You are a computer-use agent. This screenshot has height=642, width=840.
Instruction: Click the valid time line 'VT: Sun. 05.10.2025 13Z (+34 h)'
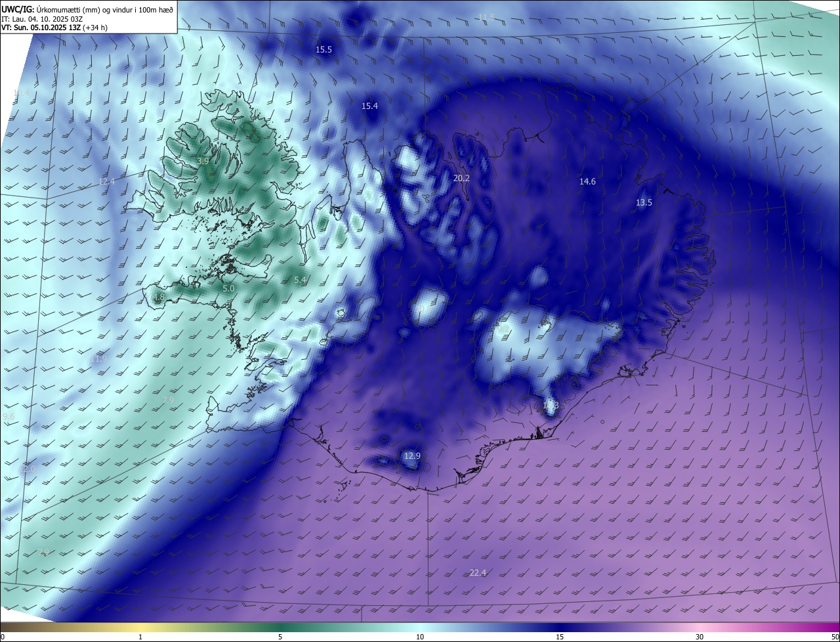pyautogui.click(x=54, y=28)
